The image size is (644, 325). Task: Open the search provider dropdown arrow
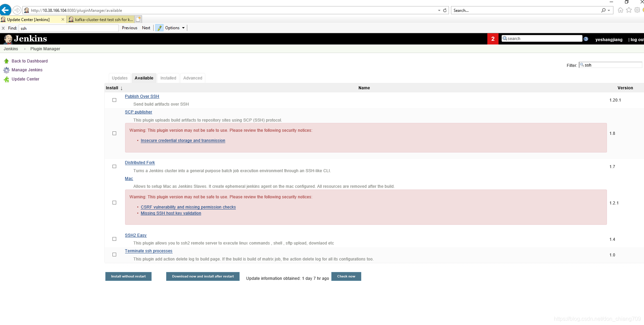pyautogui.click(x=609, y=11)
